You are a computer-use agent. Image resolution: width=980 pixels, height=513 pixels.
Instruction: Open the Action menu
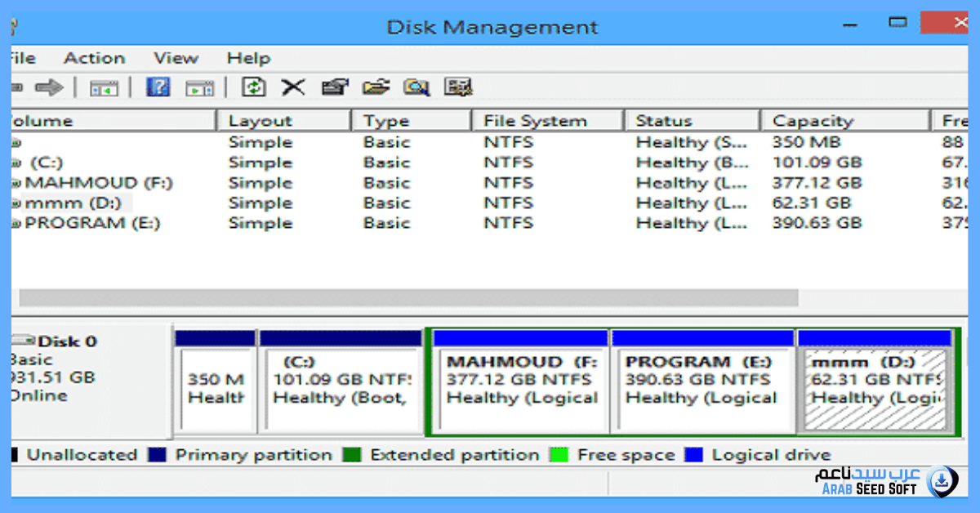pos(94,58)
